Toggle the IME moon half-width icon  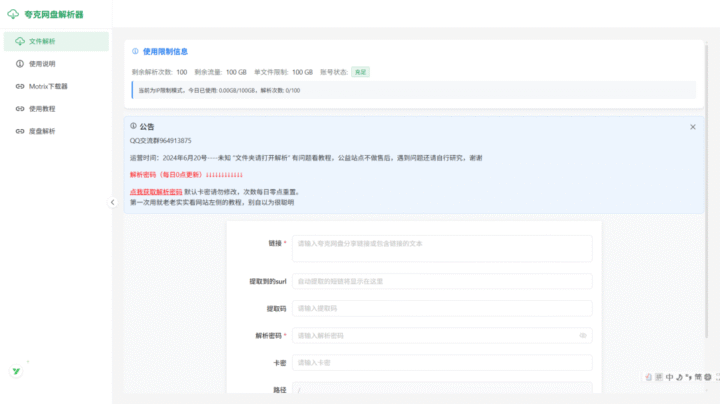tap(680, 377)
